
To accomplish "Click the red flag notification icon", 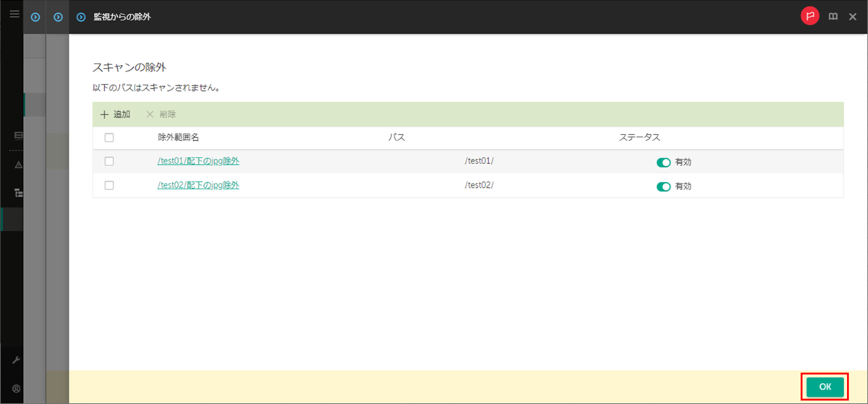I will click(809, 17).
